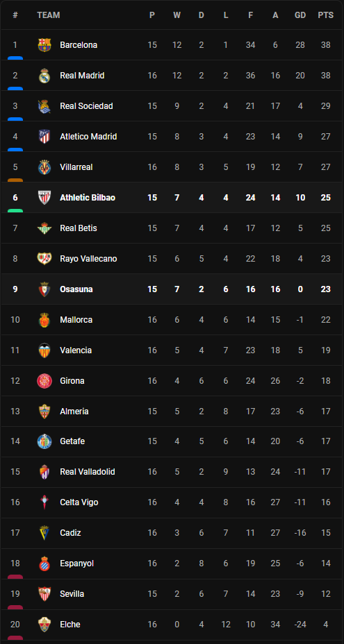Click the TEAM column header
This screenshot has width=344, height=644.
point(49,15)
